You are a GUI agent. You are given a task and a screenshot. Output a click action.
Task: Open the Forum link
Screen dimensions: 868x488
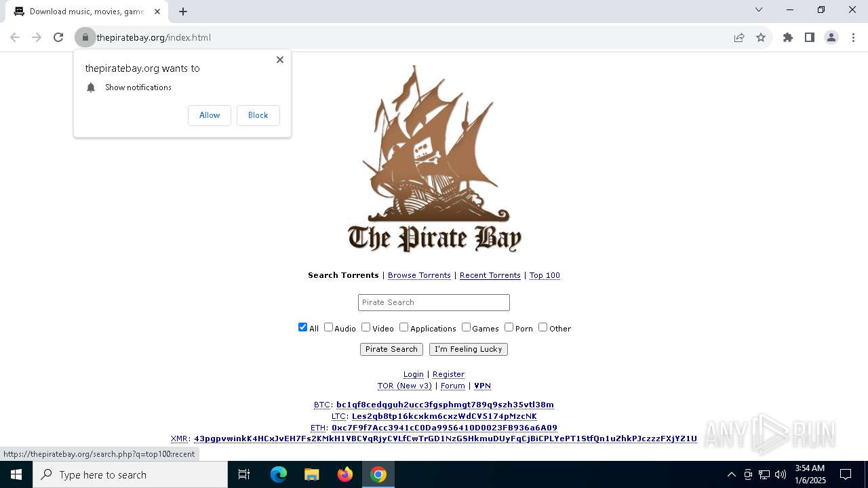(x=453, y=386)
